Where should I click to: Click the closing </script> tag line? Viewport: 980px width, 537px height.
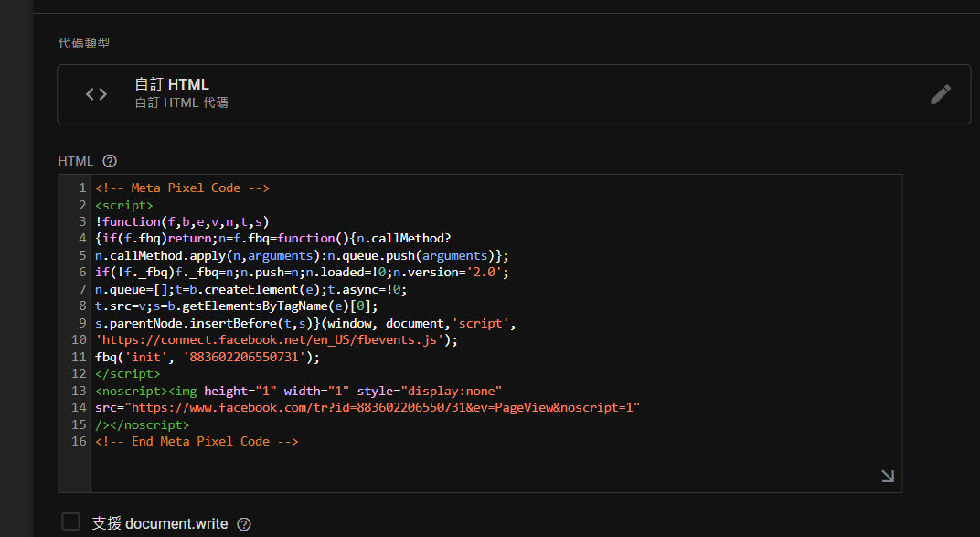pos(127,374)
